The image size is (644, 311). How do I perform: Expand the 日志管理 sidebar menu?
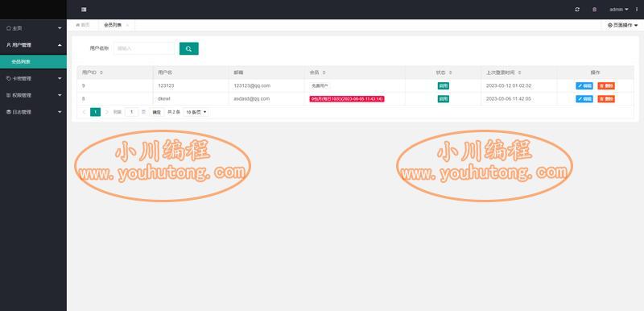coord(33,112)
